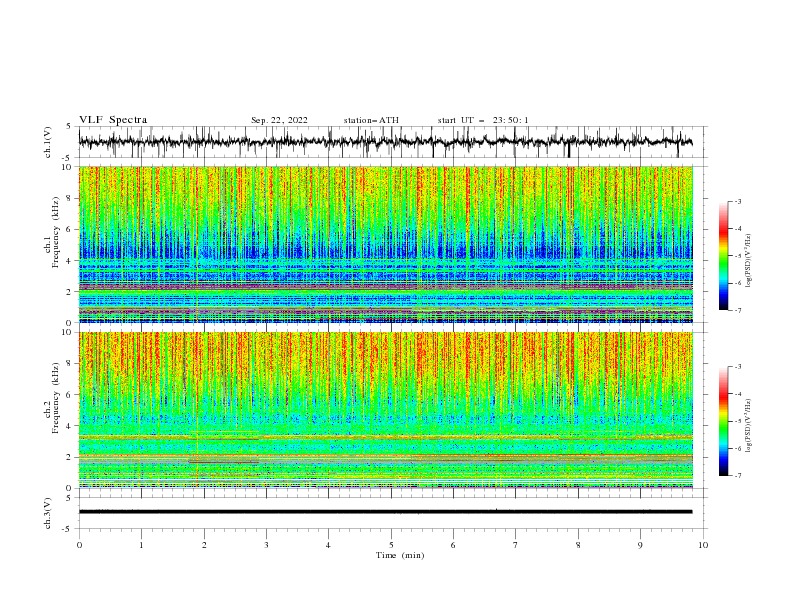792x612 pixels.
Task: Click the ch.1 color bar log(PSD) label
Action: pyautogui.click(x=750, y=261)
